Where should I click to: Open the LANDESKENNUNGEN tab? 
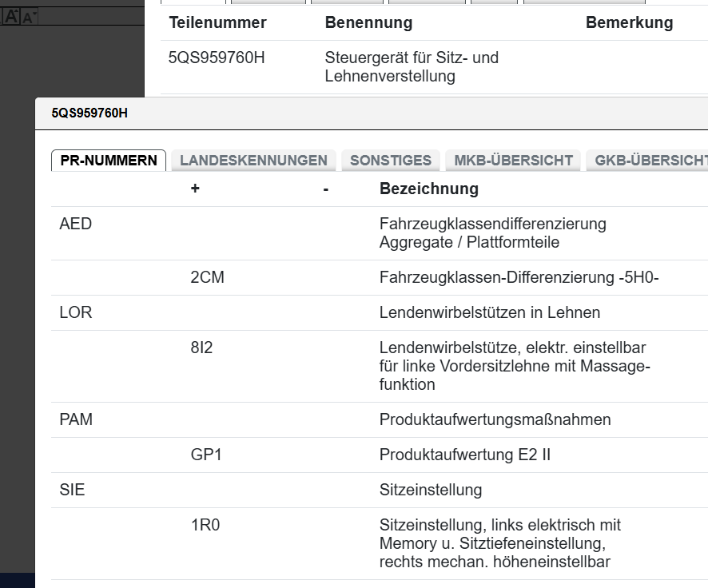click(x=253, y=160)
